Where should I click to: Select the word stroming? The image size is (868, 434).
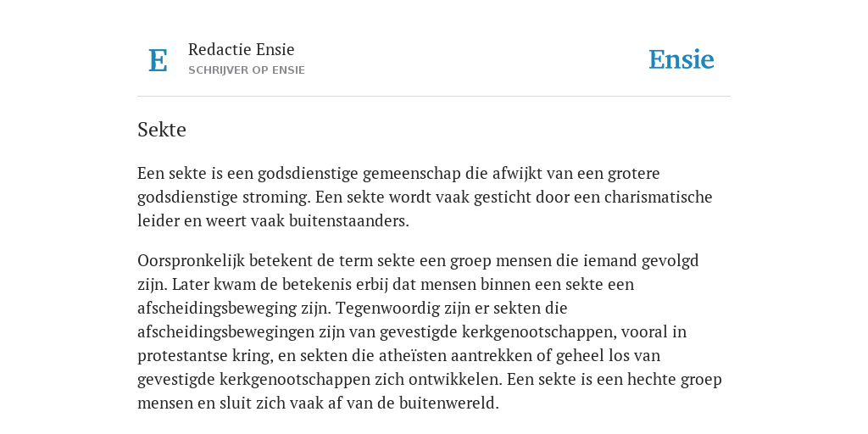point(275,198)
